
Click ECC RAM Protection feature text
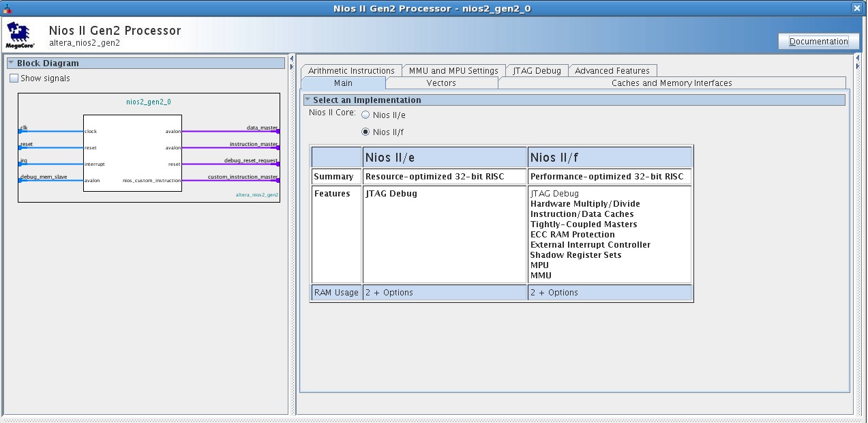point(573,235)
